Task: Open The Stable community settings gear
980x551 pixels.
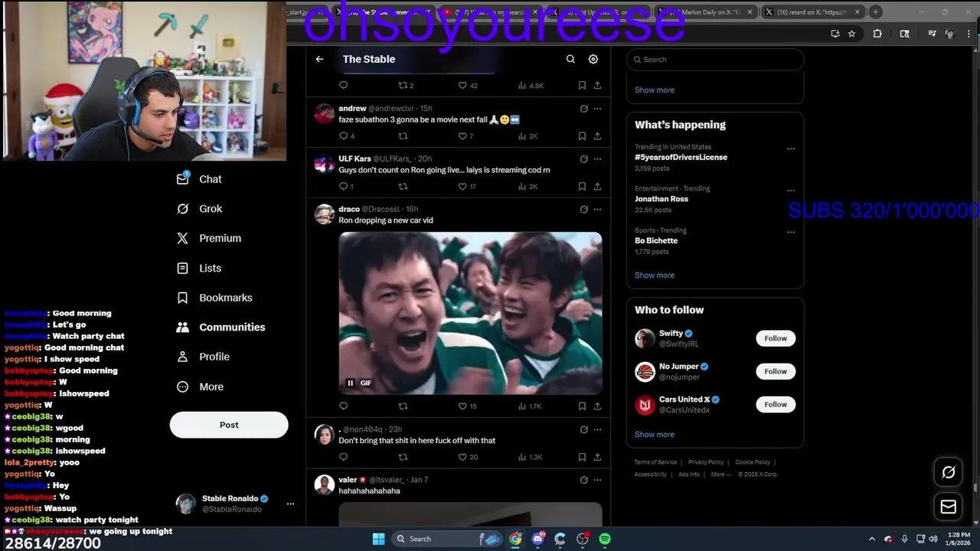Action: [x=593, y=59]
